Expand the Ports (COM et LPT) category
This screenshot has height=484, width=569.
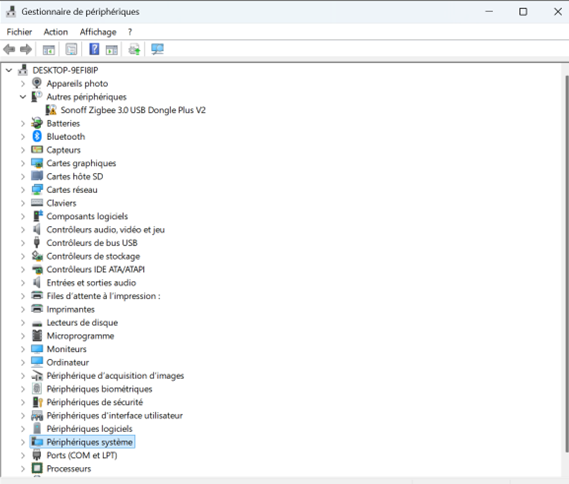tap(23, 455)
